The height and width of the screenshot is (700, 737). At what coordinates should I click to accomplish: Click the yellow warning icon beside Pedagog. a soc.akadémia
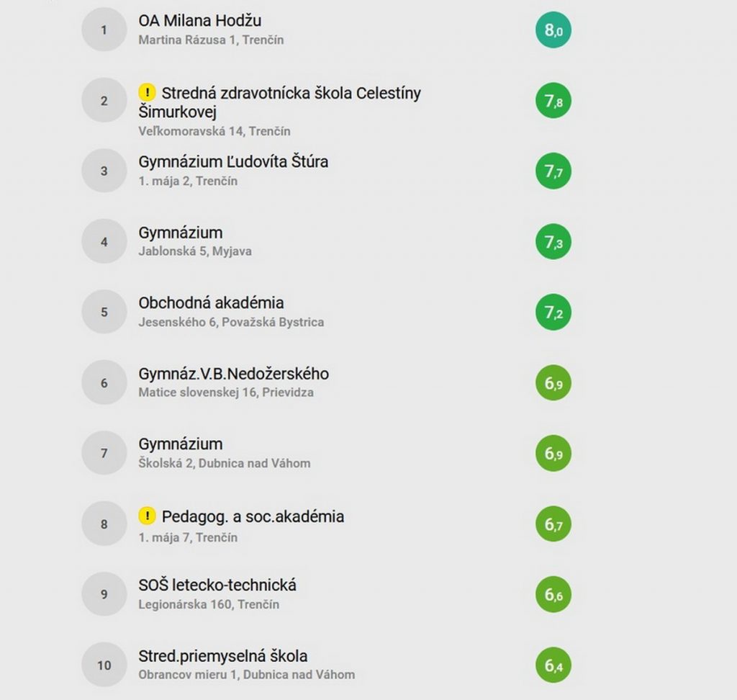coord(147,516)
